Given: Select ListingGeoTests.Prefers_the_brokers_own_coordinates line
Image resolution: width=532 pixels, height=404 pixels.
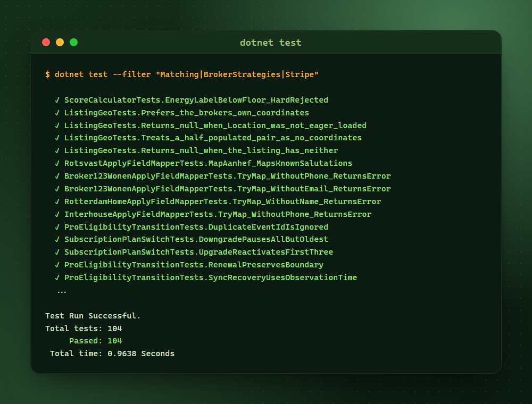Looking at the screenshot, I should point(182,113).
